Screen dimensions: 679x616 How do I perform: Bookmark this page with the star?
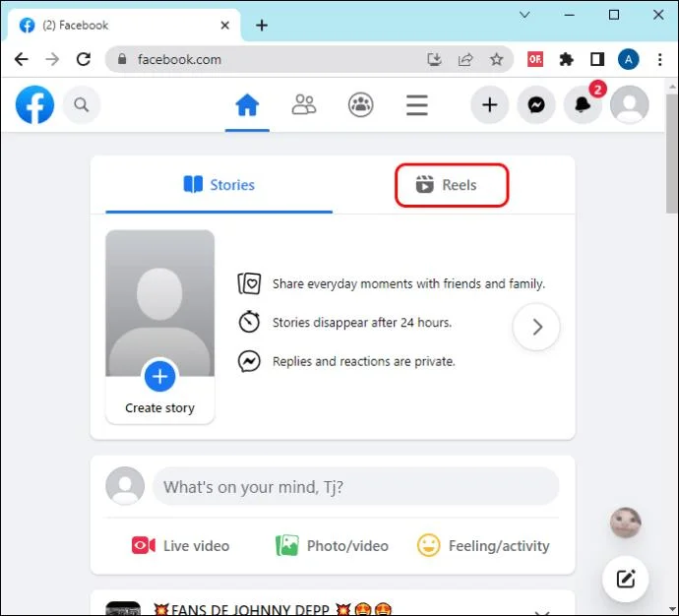tap(496, 59)
